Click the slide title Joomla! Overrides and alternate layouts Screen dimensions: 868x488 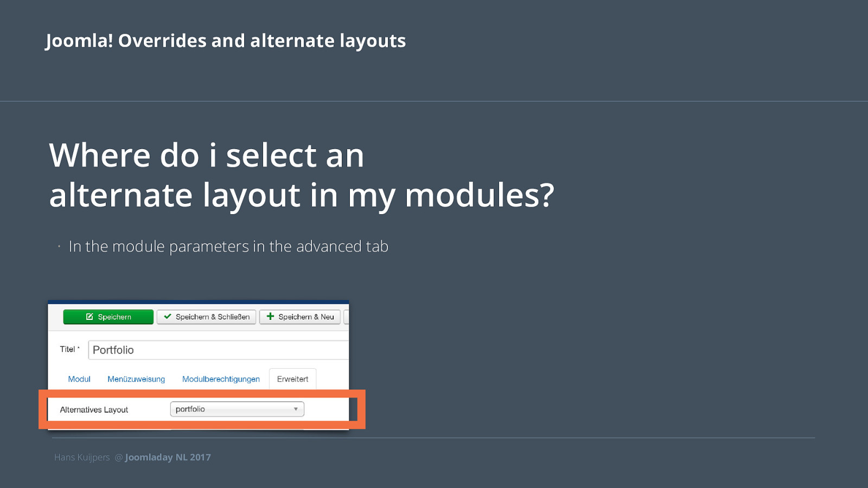tap(226, 41)
